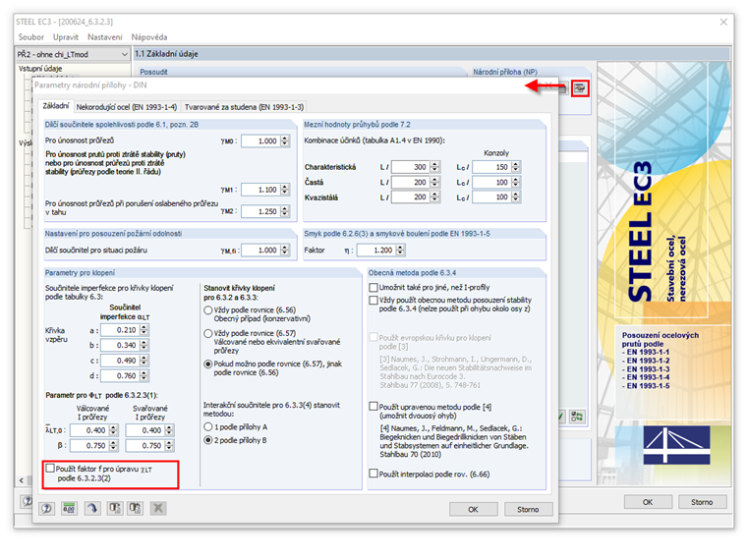Enable 'Použít interpolaci podle rov. (6.66)'
Viewport: 747px width, 560px height.
coord(373,474)
